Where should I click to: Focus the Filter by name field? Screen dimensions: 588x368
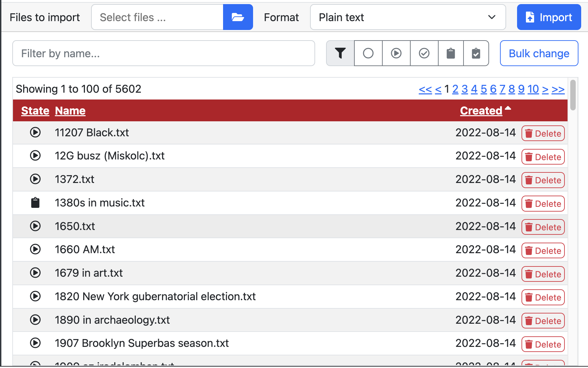click(164, 53)
